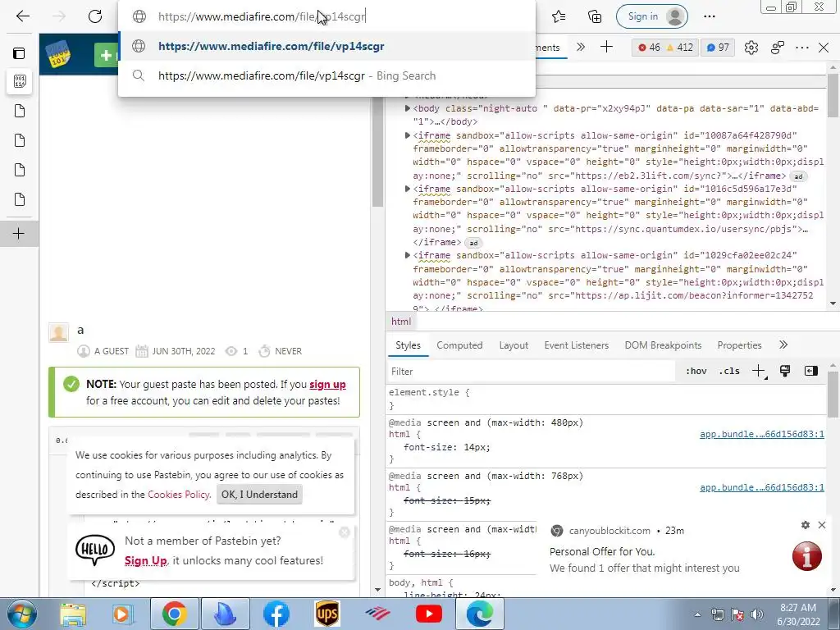The image size is (840, 630).
Task: Add a new style rule plus icon
Action: coord(759,372)
